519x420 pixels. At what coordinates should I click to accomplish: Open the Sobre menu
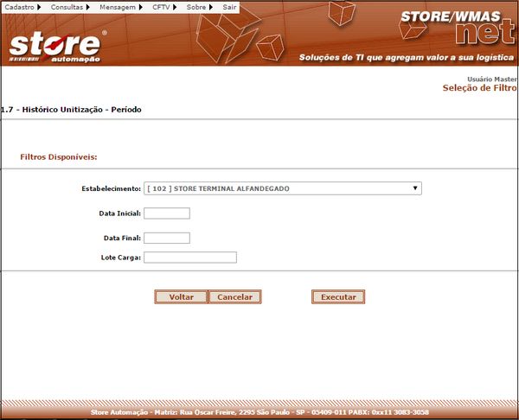coord(196,7)
